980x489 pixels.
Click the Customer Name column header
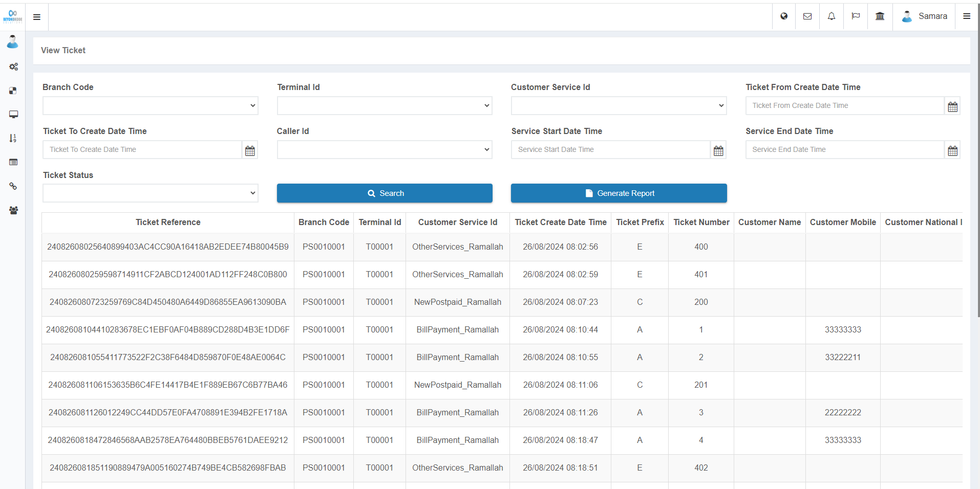[x=770, y=223]
